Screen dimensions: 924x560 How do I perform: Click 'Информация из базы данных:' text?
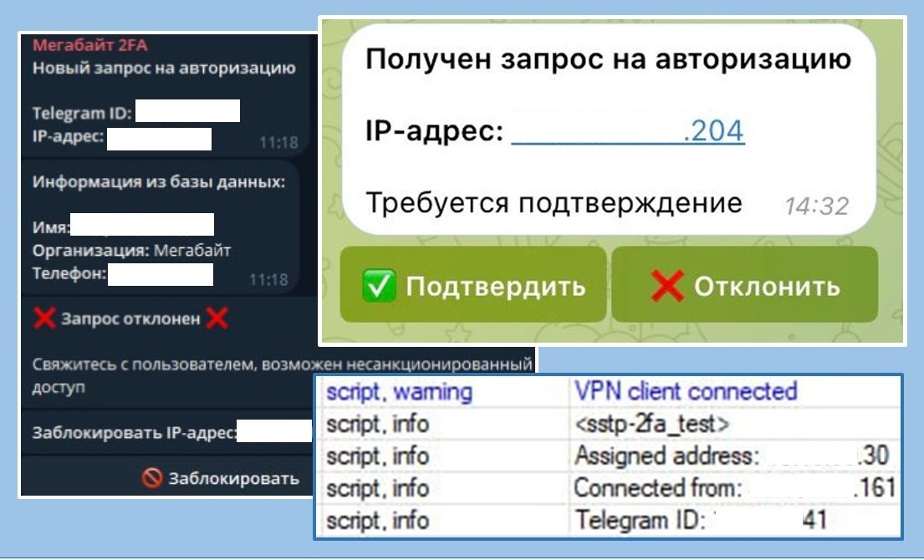(159, 181)
